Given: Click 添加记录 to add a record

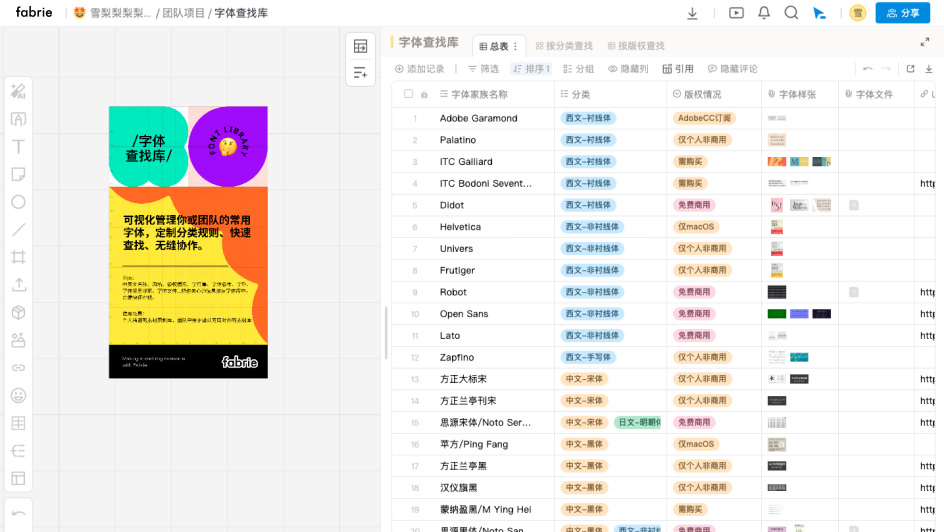Looking at the screenshot, I should [x=420, y=69].
